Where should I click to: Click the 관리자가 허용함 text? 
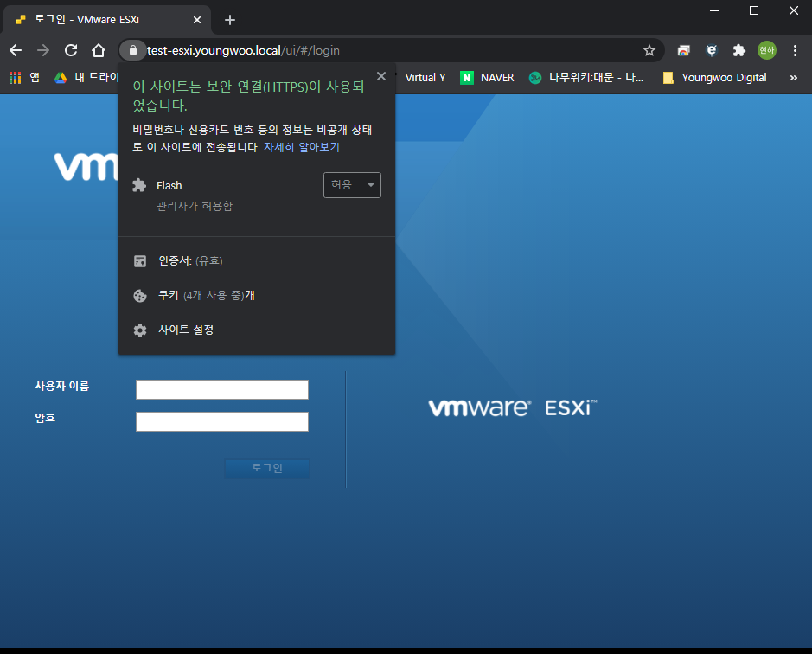pyautogui.click(x=195, y=206)
